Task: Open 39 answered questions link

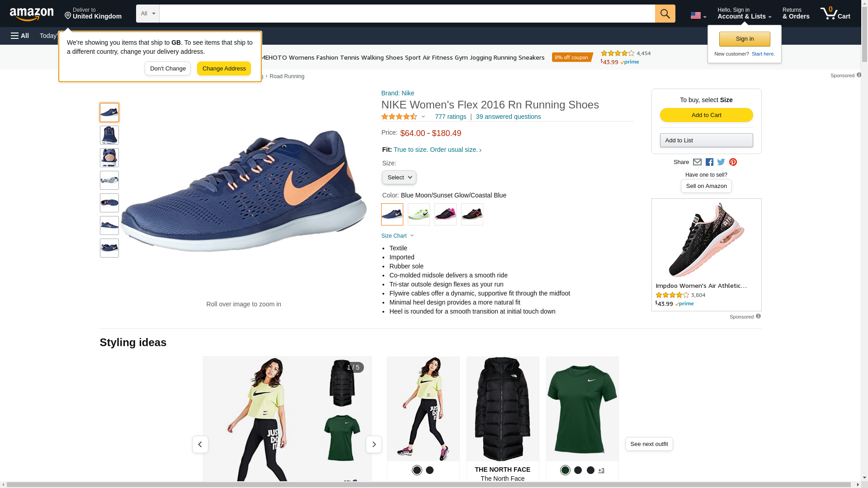Action: pos(508,117)
